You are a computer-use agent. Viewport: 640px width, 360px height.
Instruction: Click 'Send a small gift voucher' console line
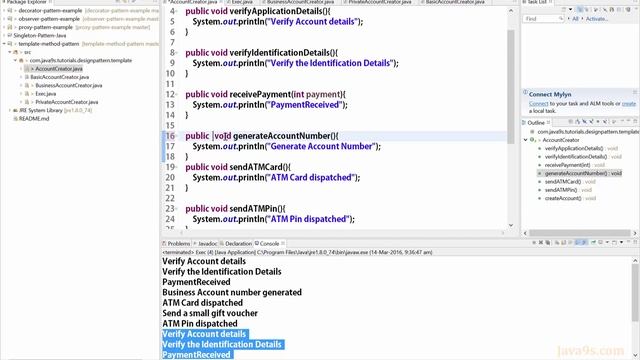[210, 313]
